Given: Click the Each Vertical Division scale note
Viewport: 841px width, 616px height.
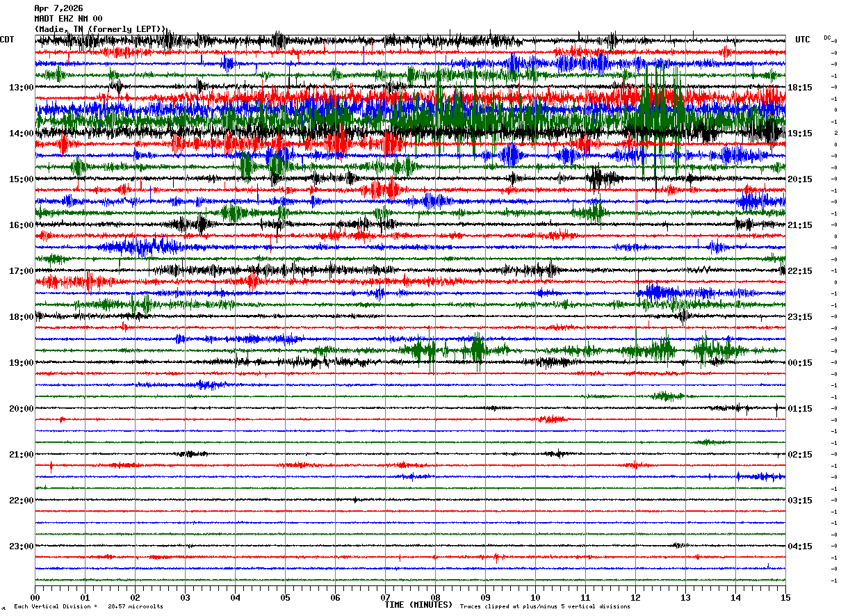Looking at the screenshot, I should tap(88, 606).
